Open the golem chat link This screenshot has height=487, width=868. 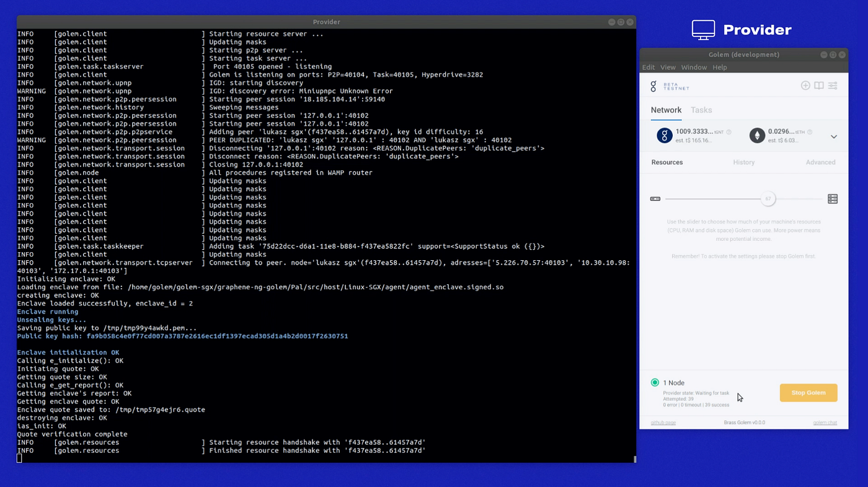tap(825, 423)
